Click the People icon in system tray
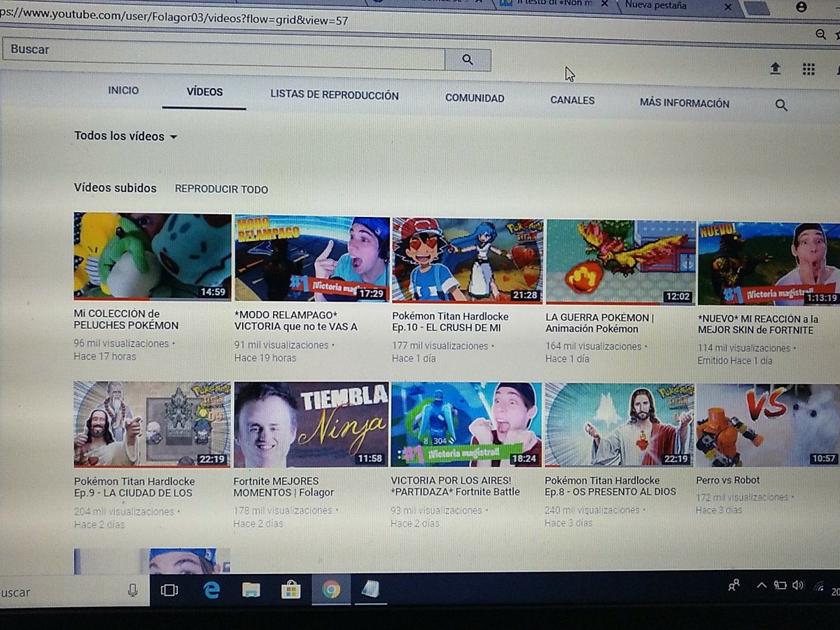The width and height of the screenshot is (840, 630). (734, 586)
